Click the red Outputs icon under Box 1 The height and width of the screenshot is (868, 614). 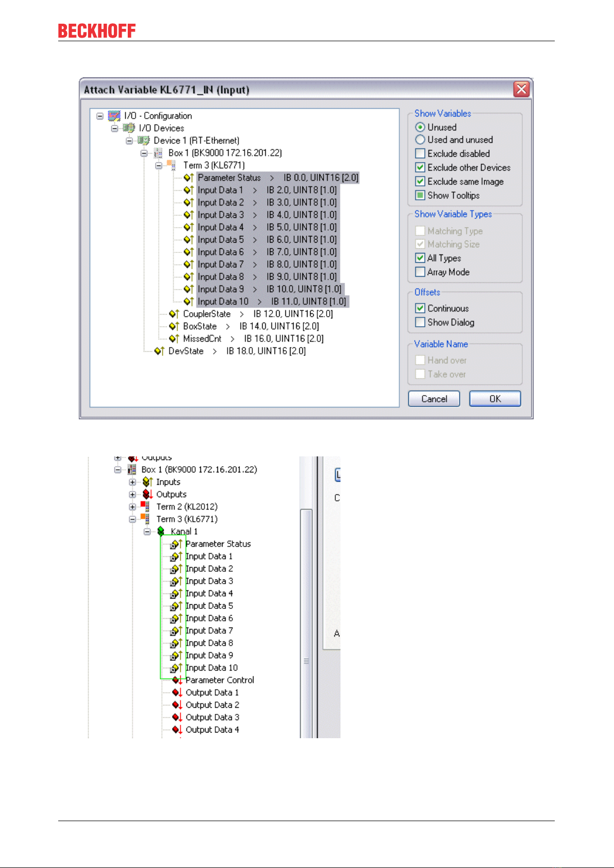point(147,495)
